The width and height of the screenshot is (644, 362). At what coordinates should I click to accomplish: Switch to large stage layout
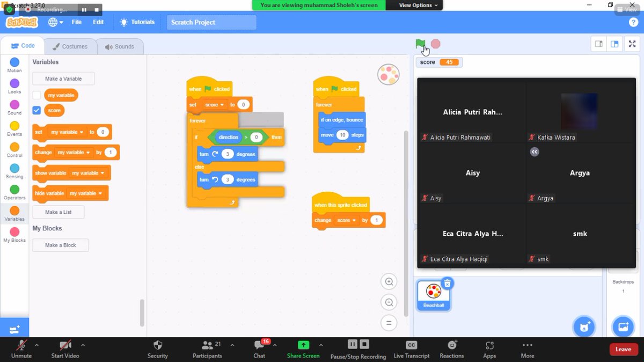pyautogui.click(x=614, y=44)
